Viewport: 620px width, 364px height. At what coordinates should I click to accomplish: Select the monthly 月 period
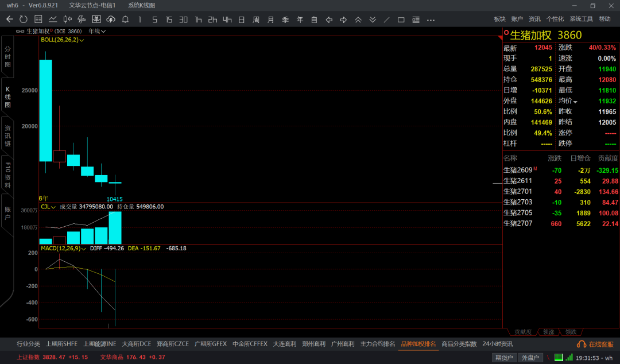tap(271, 20)
